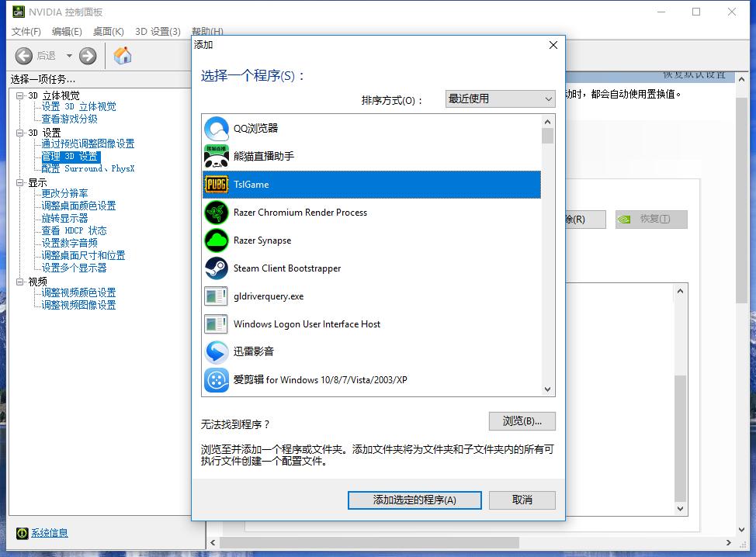Viewport: 756px width, 557px height.
Task: Select 设置多个显示器 in tree
Action: 74,268
